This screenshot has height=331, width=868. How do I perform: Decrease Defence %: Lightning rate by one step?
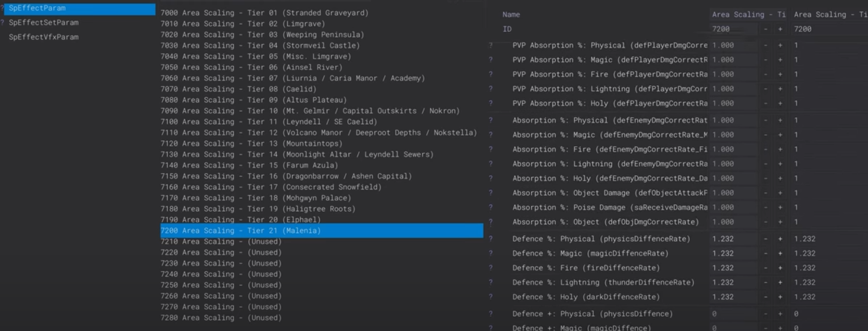[765, 283]
